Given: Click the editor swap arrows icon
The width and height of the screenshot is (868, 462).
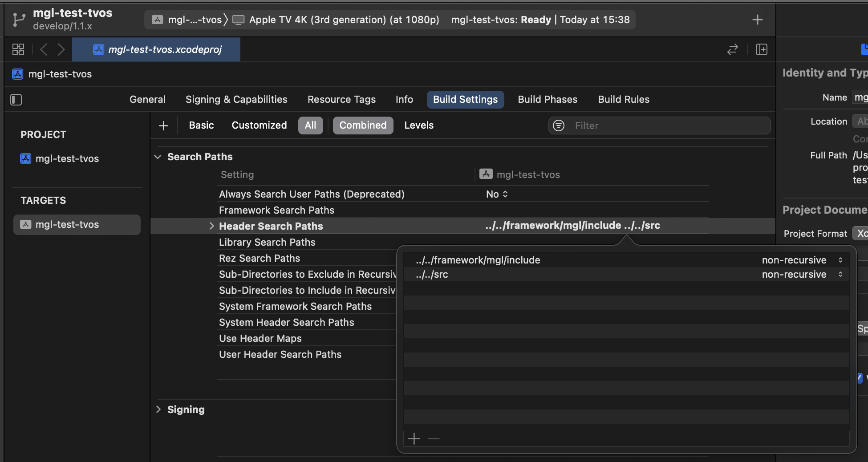Looking at the screenshot, I should point(732,49).
